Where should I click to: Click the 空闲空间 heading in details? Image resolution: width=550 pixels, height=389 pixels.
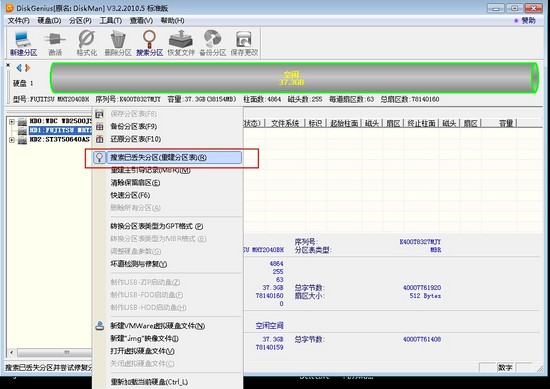pyautogui.click(x=269, y=326)
